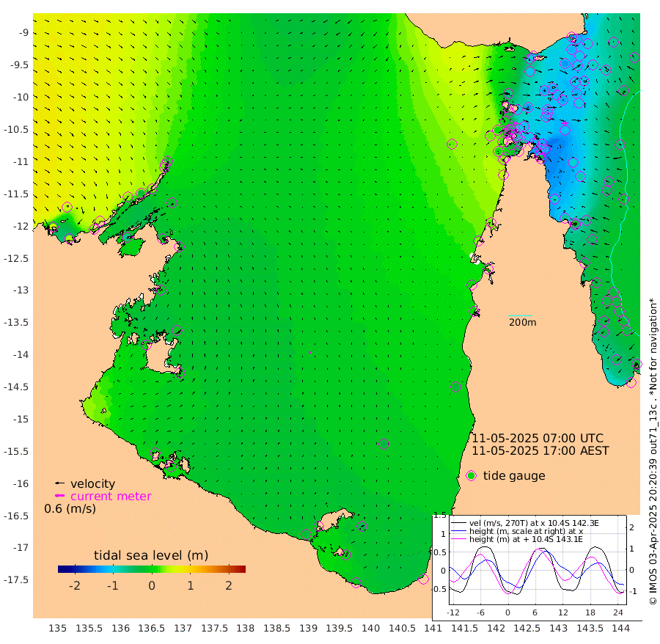The width and height of the screenshot is (660, 644).
Task: Select tide gauge circle near 15.4S 140.2E
Action: click(x=384, y=444)
